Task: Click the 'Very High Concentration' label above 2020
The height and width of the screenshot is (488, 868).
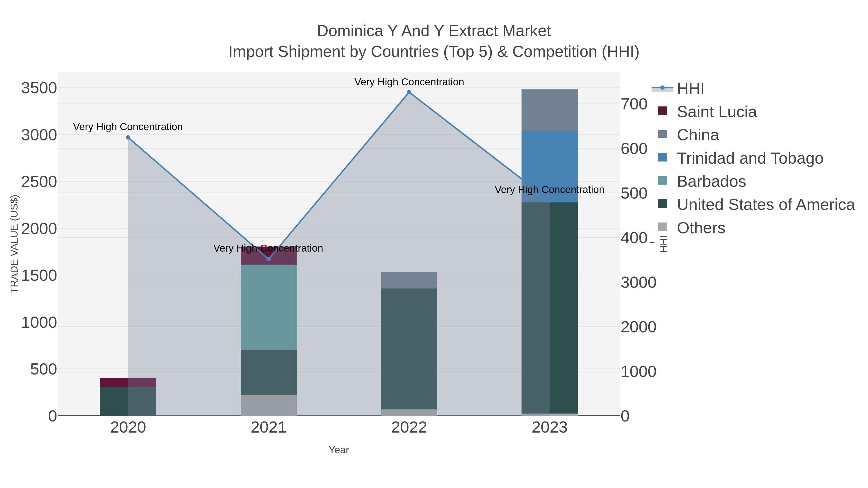Action: [x=128, y=127]
